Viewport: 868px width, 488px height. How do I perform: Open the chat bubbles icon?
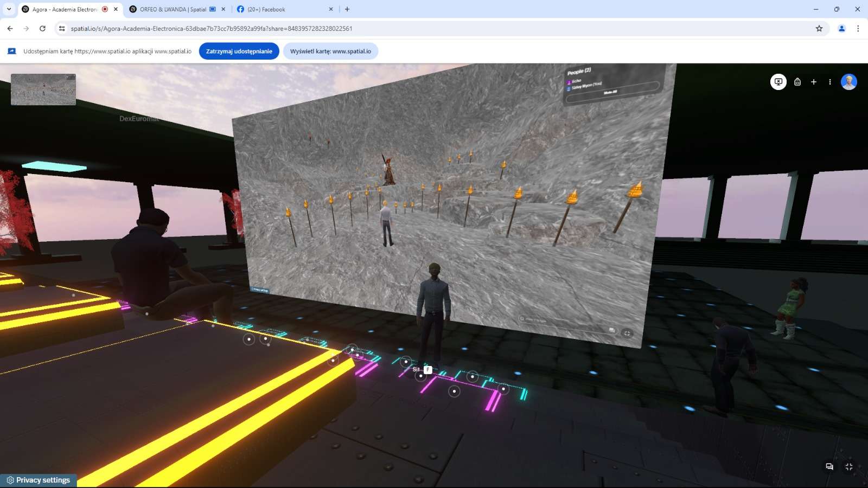[x=829, y=466]
